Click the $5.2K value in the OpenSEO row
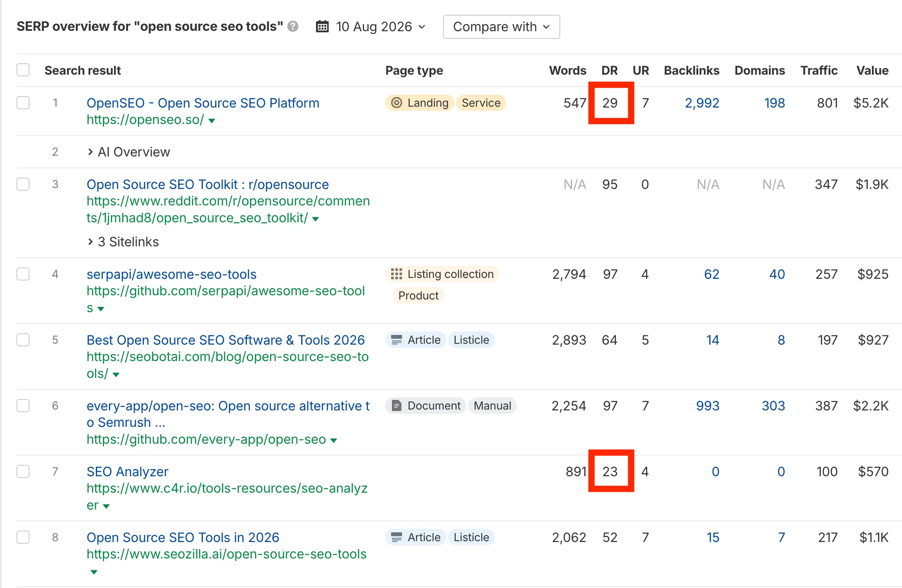 [x=871, y=103]
